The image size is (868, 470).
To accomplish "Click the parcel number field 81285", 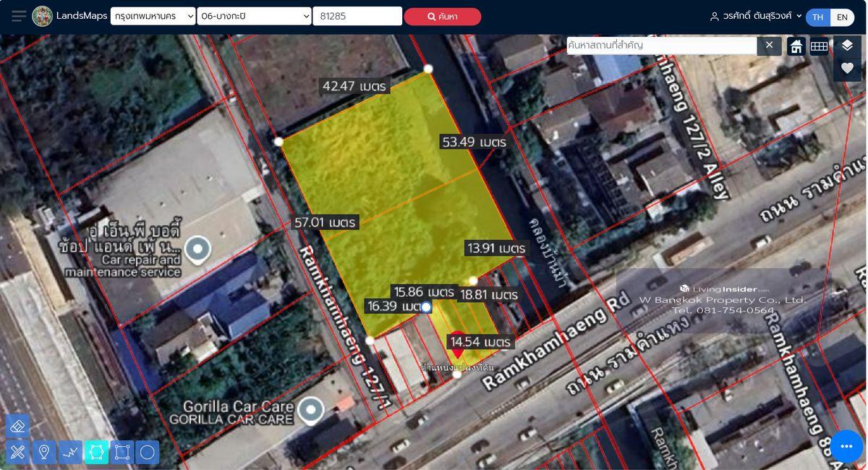I will point(357,17).
